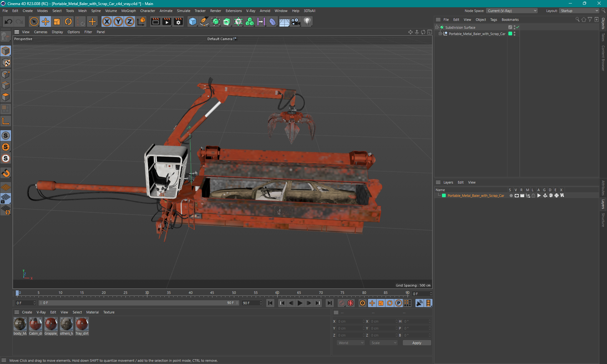Open the Extensions menu
Screen dimensions: 607x364
pos(234,11)
